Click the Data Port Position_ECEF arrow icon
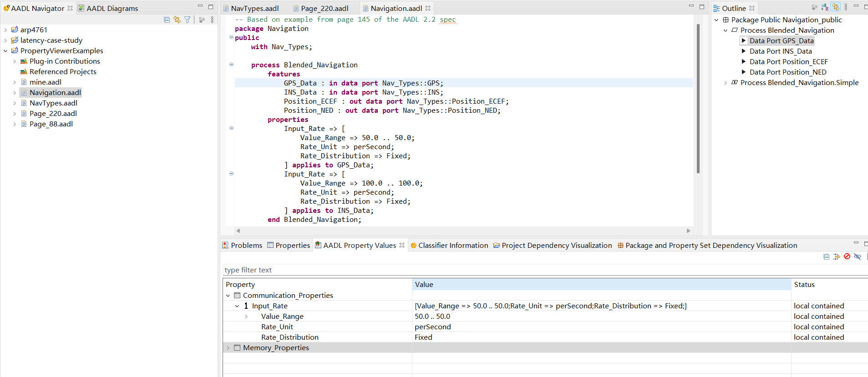The height and width of the screenshot is (377, 868). [x=744, y=61]
